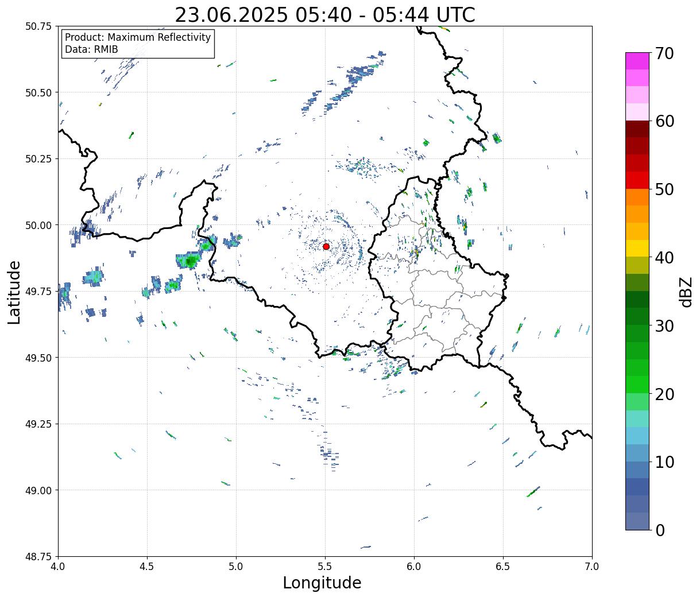Click the magenta swatch at top of colorbar
700x597 pixels.
click(x=637, y=61)
